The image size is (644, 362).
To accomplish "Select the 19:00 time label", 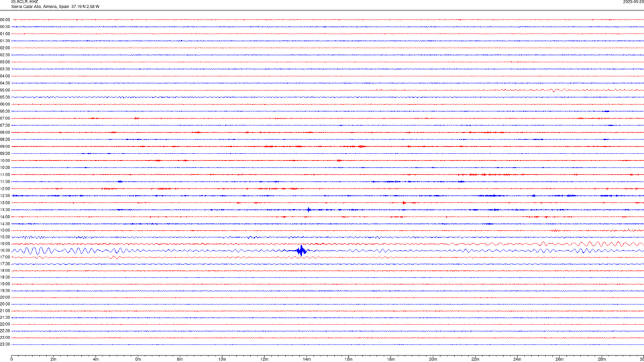I will pyautogui.click(x=5, y=284).
